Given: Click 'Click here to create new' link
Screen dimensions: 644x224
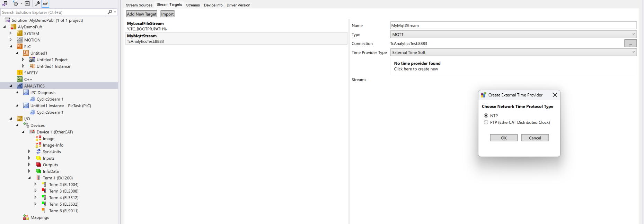Looking at the screenshot, I should click(416, 69).
